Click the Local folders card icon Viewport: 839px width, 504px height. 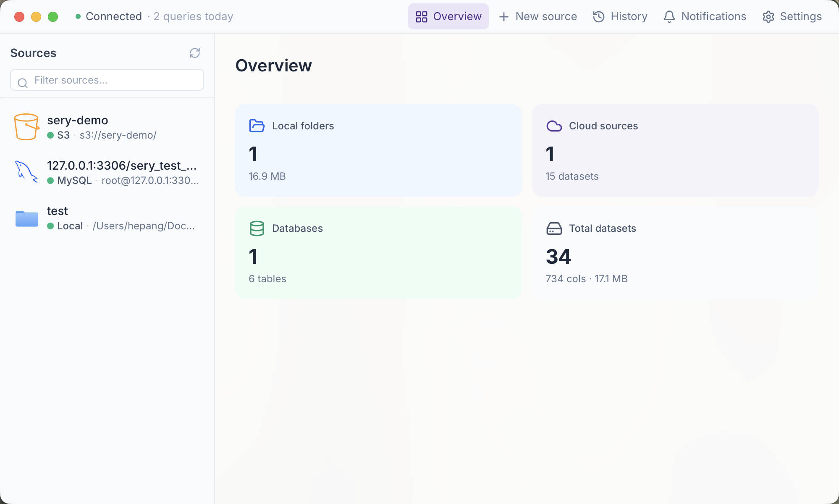tap(257, 126)
